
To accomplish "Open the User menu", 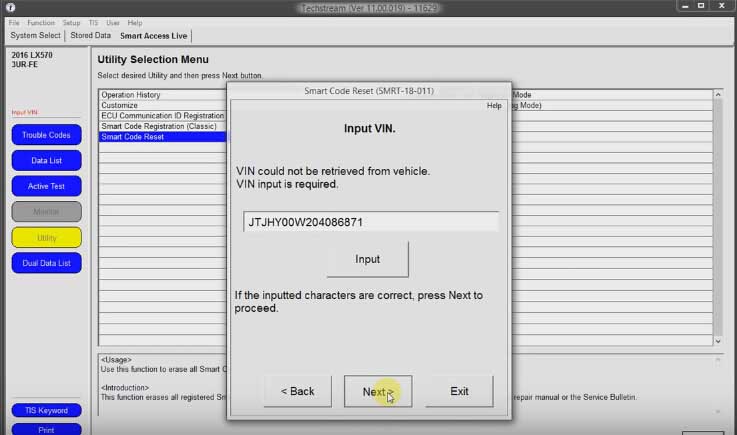I will point(115,22).
